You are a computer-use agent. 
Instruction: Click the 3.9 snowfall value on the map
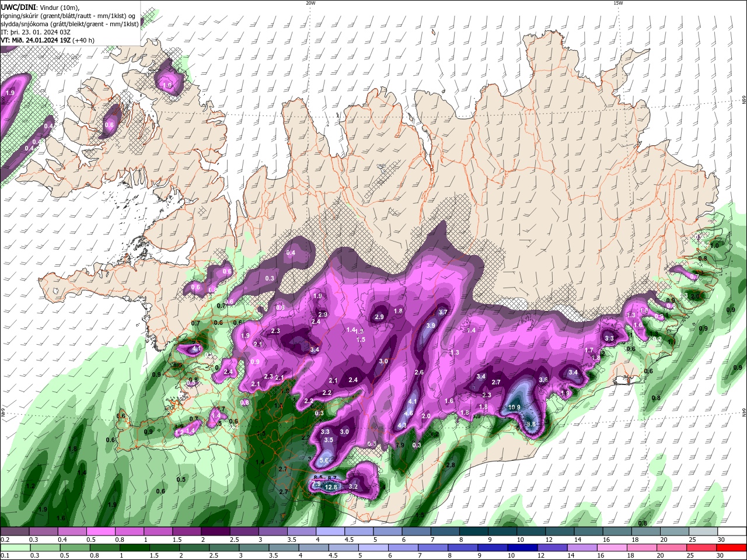click(x=431, y=325)
